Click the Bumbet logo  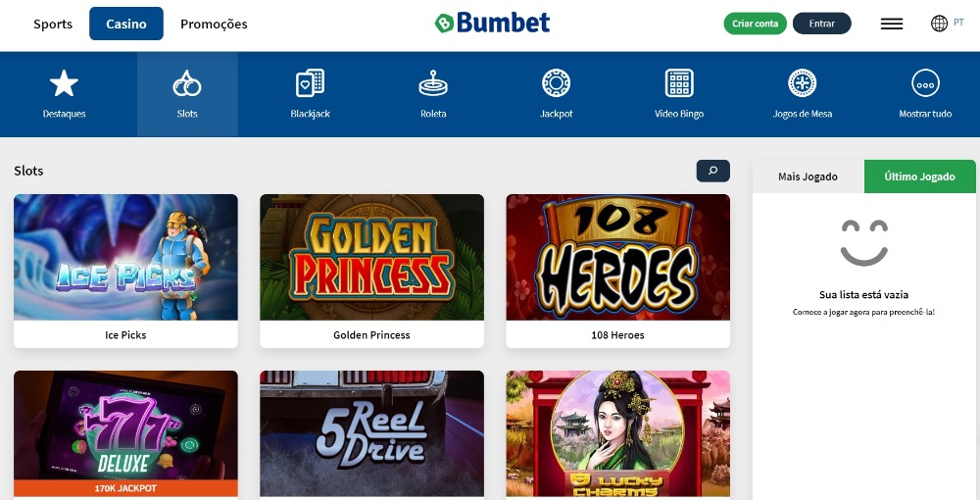coord(493,24)
